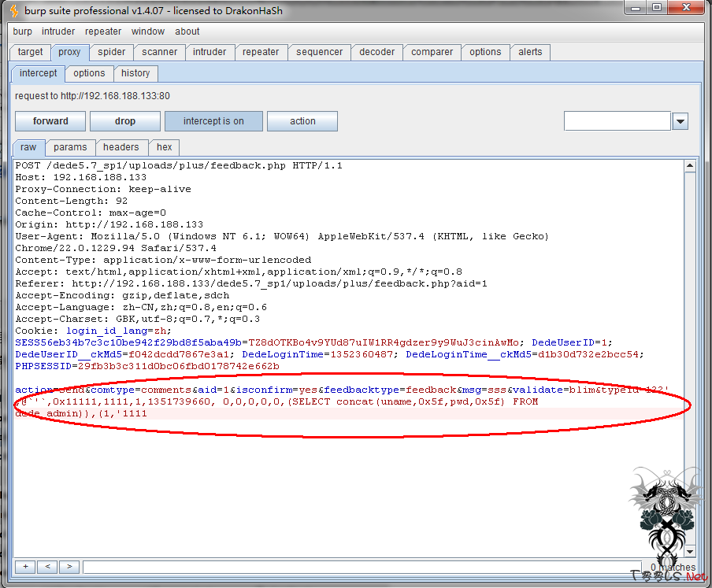Focus the search text field at bottom

pyautogui.click(x=362, y=567)
